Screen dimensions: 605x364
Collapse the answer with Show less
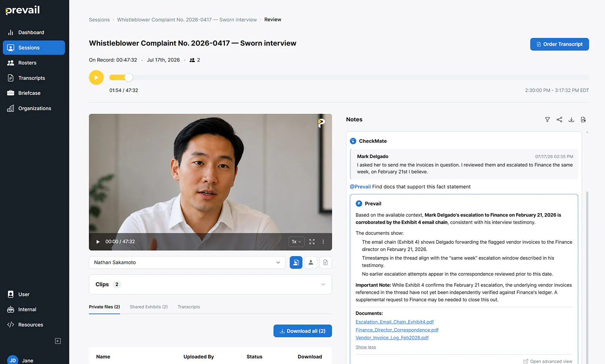pos(365,347)
